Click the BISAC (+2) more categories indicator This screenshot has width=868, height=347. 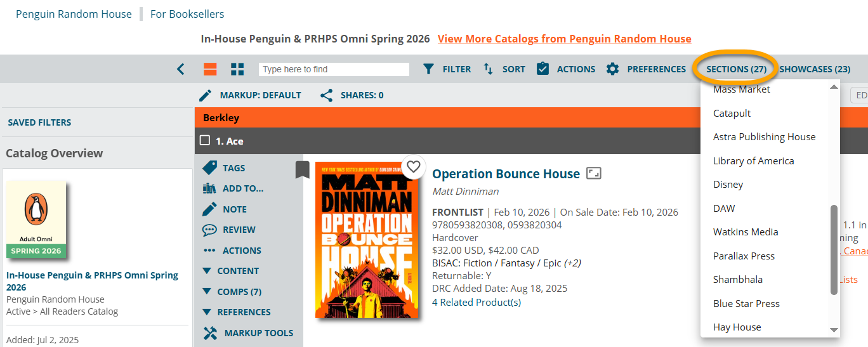pos(572,263)
